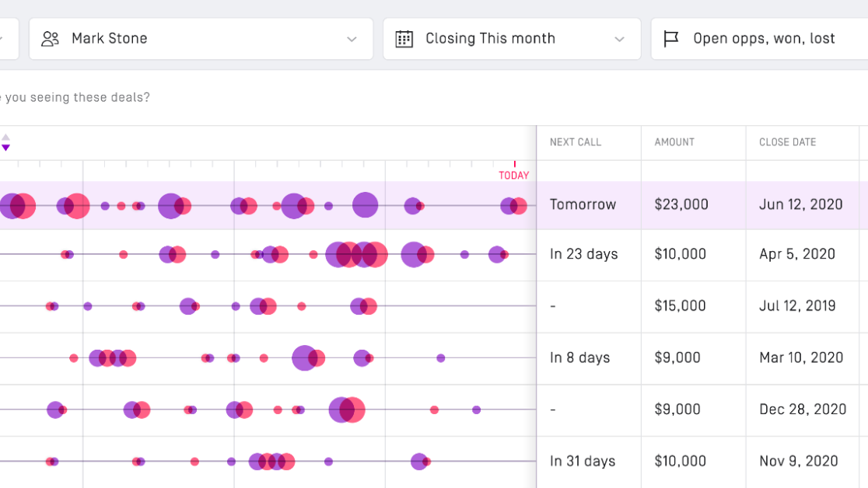The width and height of the screenshot is (868, 488).
Task: Select the Jun 12, 2020 close date
Action: tap(800, 205)
